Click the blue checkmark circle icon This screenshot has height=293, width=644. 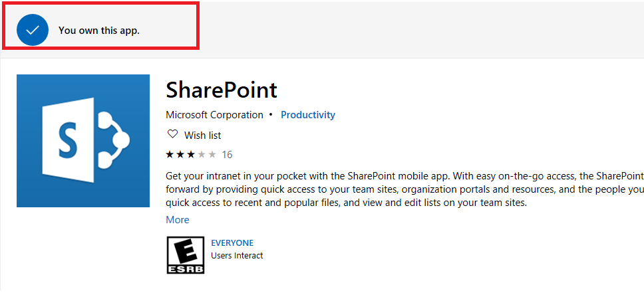click(33, 30)
